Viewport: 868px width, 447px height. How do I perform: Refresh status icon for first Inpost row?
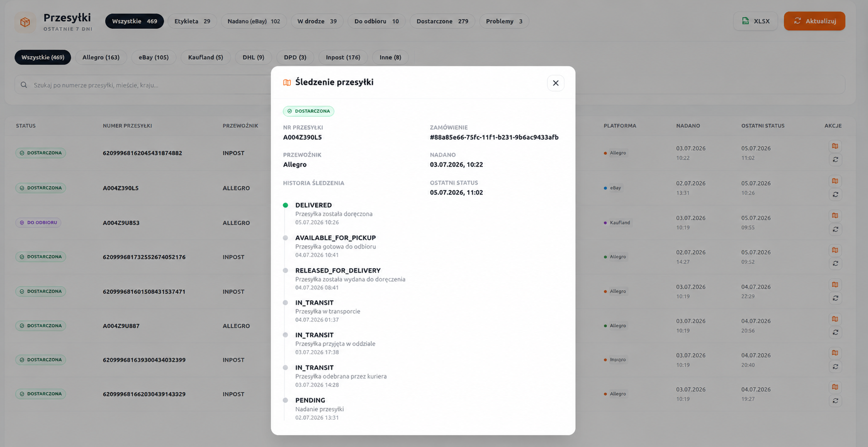pos(835,159)
